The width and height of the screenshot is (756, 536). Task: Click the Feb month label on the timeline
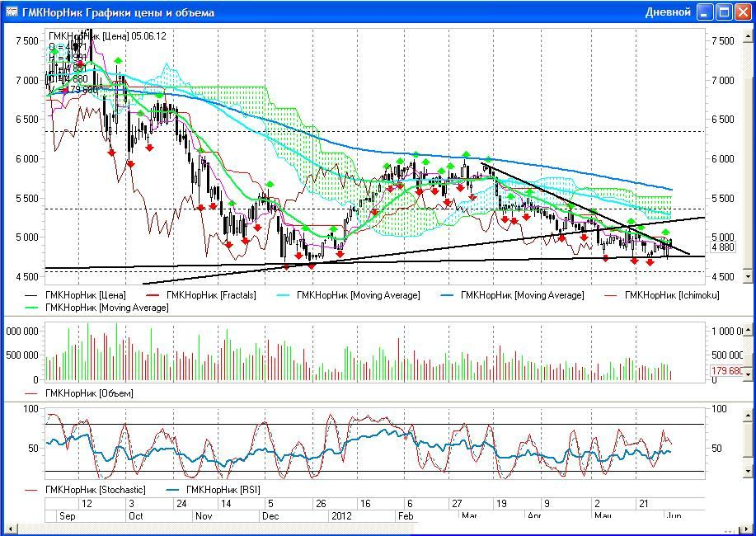pos(406,515)
